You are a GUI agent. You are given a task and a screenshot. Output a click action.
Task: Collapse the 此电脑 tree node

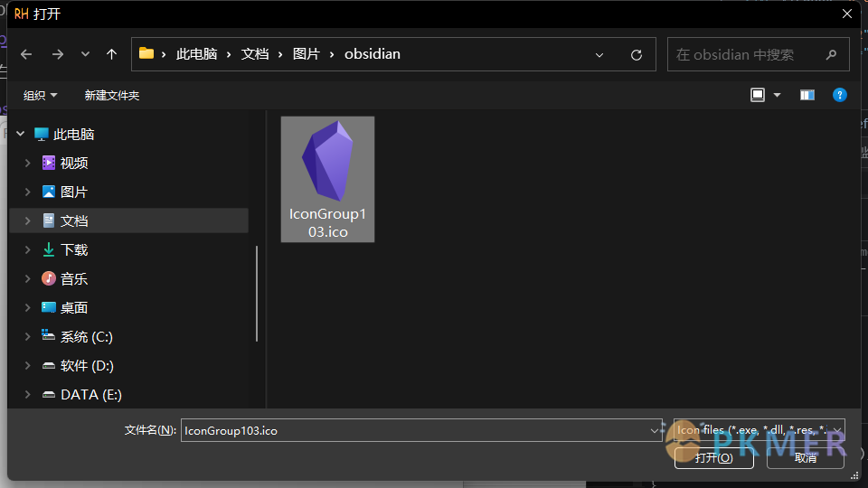(21, 134)
